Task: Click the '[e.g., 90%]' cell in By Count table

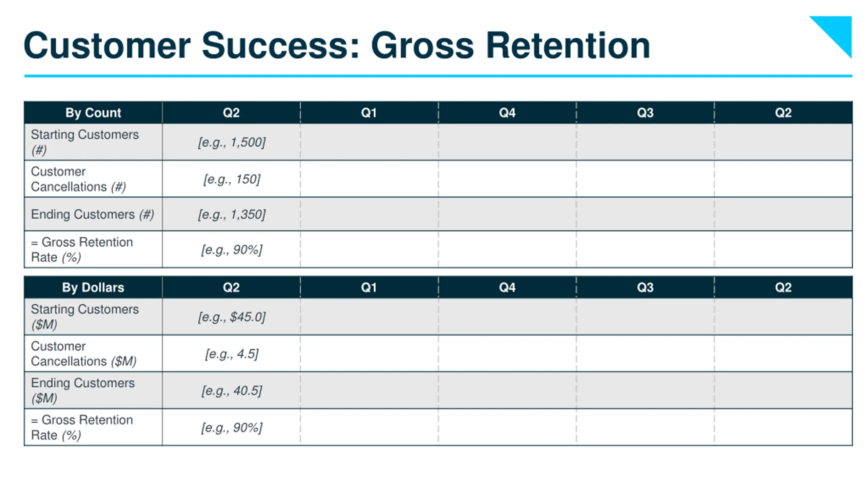Action: (231, 250)
